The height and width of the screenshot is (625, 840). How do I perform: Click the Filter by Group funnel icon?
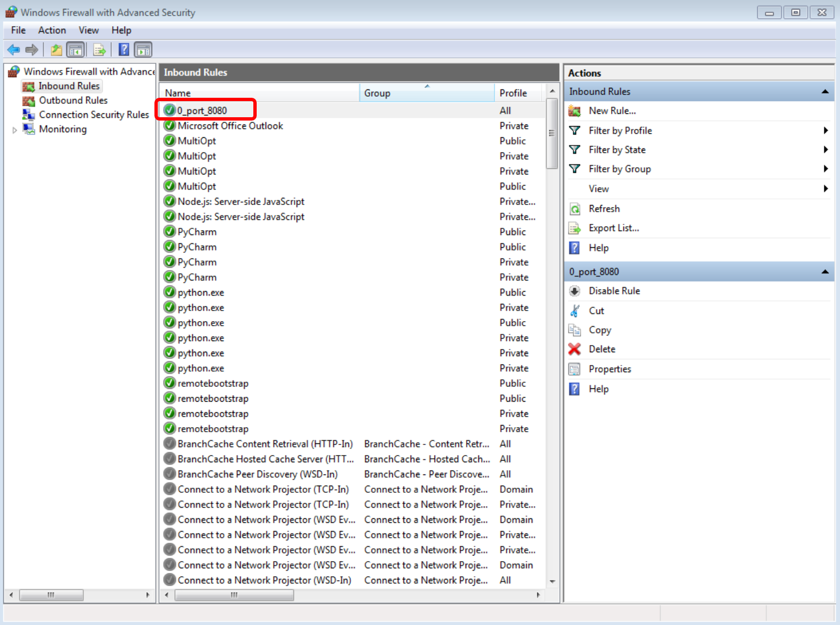575,169
